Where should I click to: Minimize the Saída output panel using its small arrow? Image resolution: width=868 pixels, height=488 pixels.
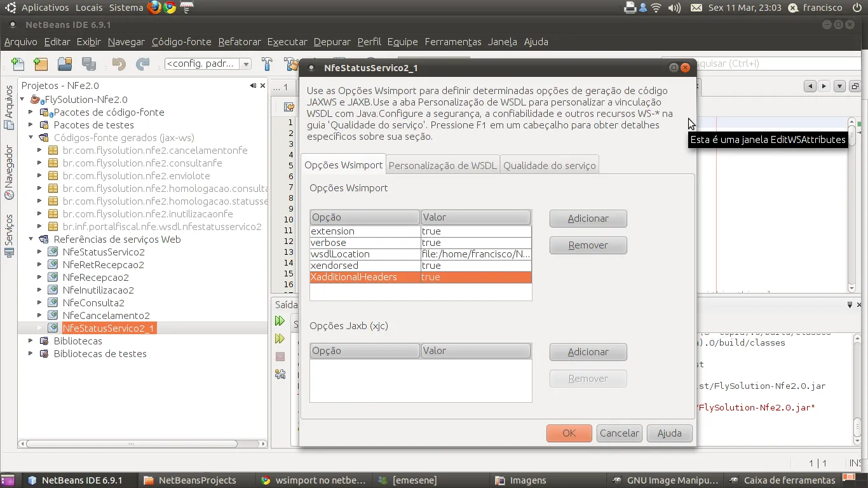pos(850,305)
